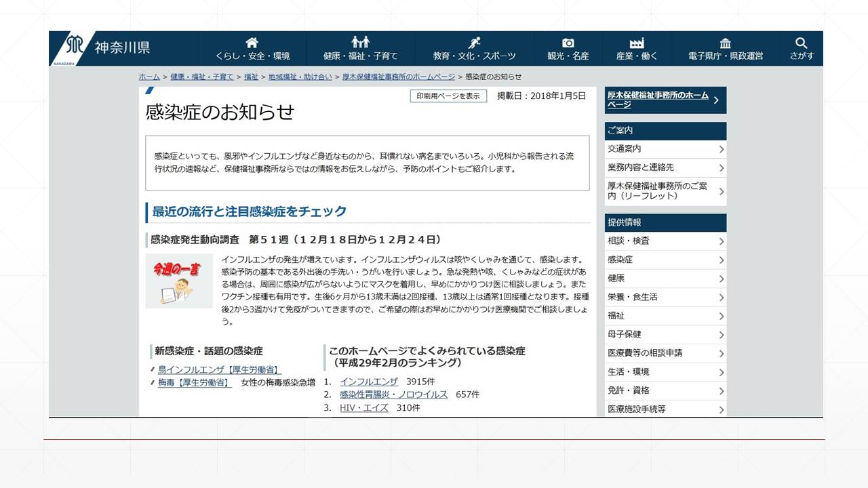Click the chevron beside 栄養・食生活
868x488 pixels.
[721, 298]
